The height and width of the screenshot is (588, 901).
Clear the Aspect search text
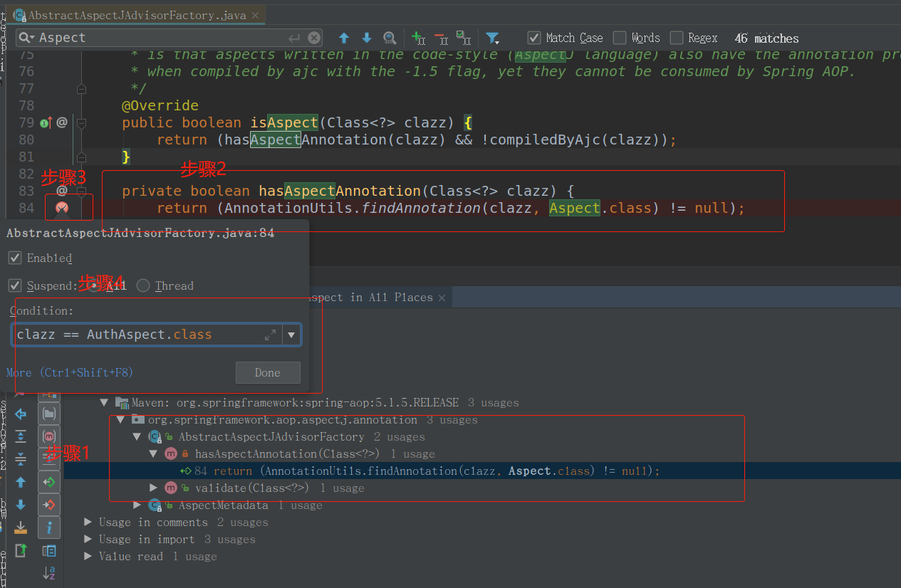314,38
